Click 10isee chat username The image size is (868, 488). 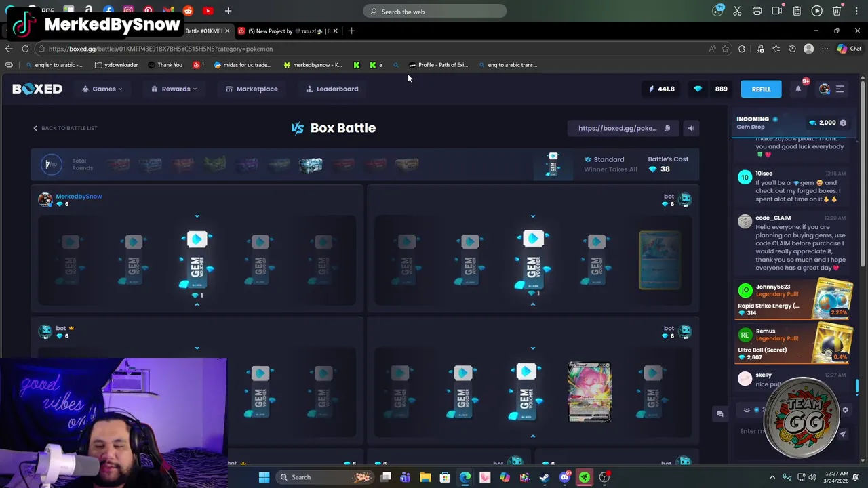[x=764, y=174]
